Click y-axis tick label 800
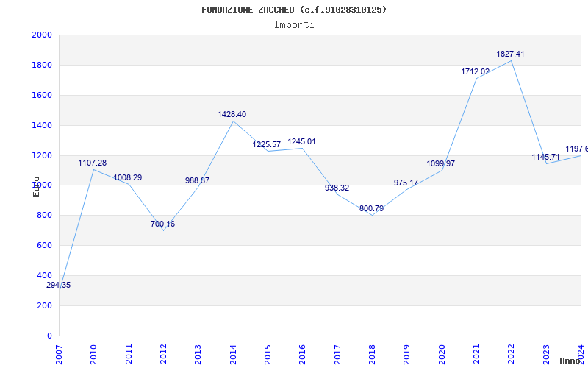 pyautogui.click(x=44, y=215)
